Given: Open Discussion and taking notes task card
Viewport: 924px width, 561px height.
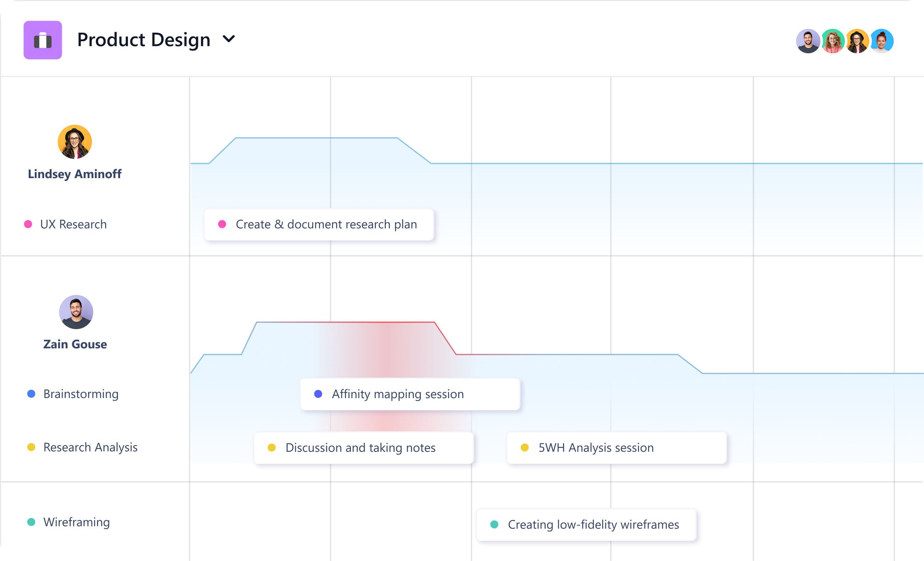Looking at the screenshot, I should pos(363,448).
